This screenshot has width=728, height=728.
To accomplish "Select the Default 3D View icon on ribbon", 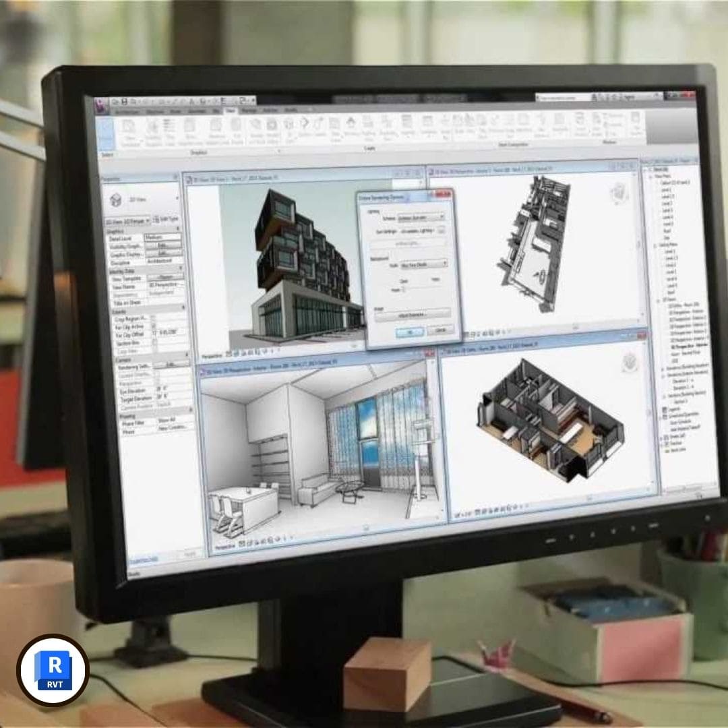I will (x=288, y=125).
